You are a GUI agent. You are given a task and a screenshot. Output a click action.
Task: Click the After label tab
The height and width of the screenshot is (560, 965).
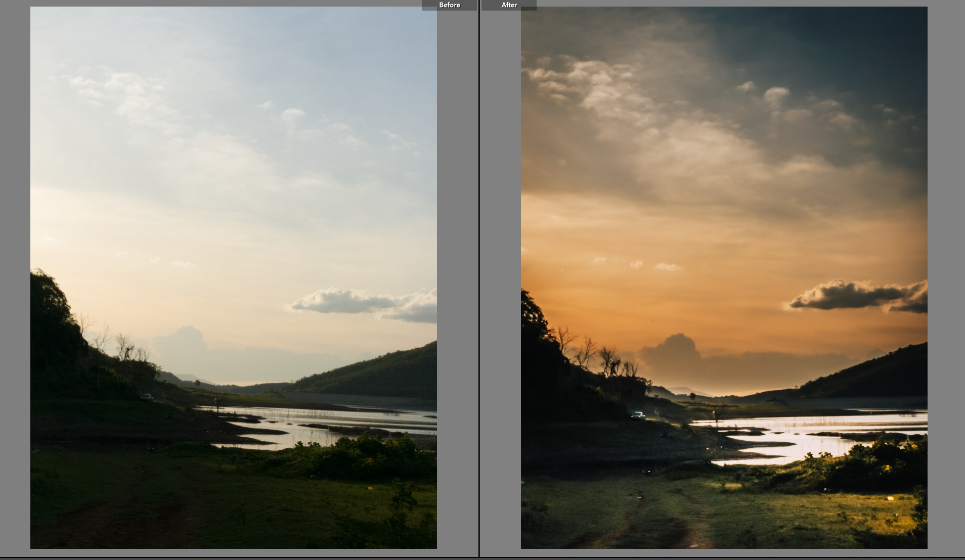509,5
